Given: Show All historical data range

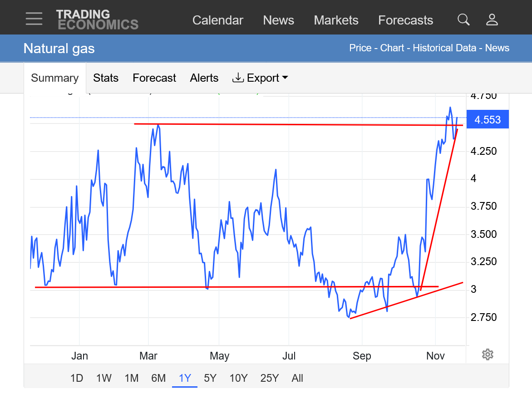Looking at the screenshot, I should tap(297, 378).
